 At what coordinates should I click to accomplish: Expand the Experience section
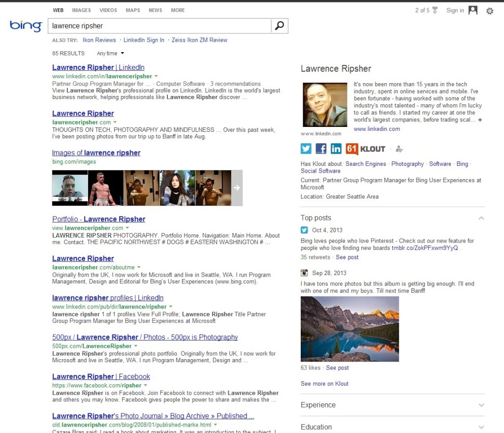click(x=481, y=405)
